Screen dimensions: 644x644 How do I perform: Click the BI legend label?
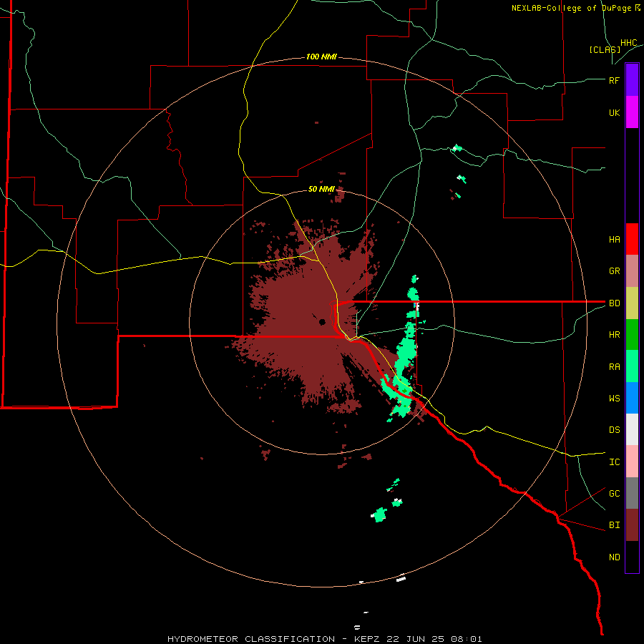click(614, 525)
